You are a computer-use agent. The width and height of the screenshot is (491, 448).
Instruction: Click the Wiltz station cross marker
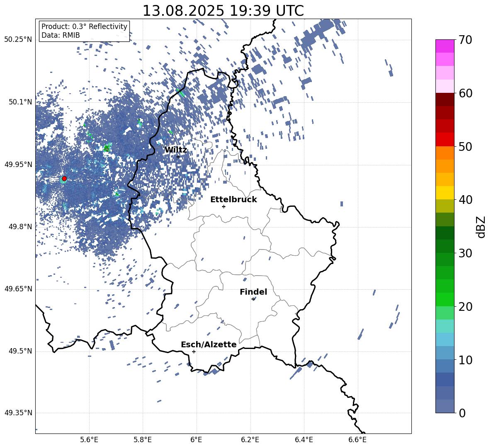coord(178,157)
